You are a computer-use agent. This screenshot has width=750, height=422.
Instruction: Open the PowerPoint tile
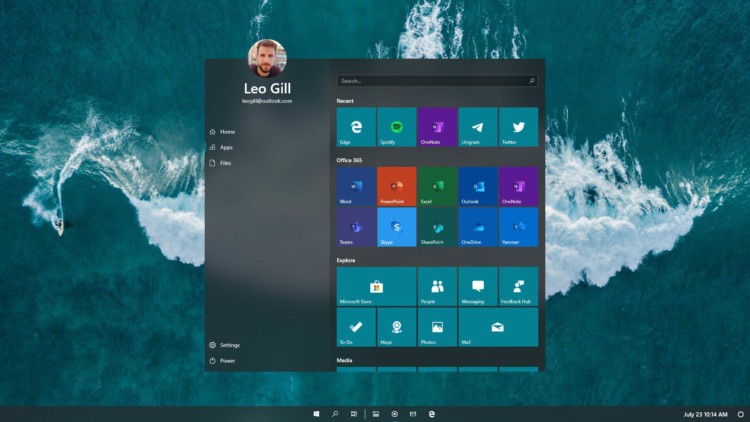point(397,187)
